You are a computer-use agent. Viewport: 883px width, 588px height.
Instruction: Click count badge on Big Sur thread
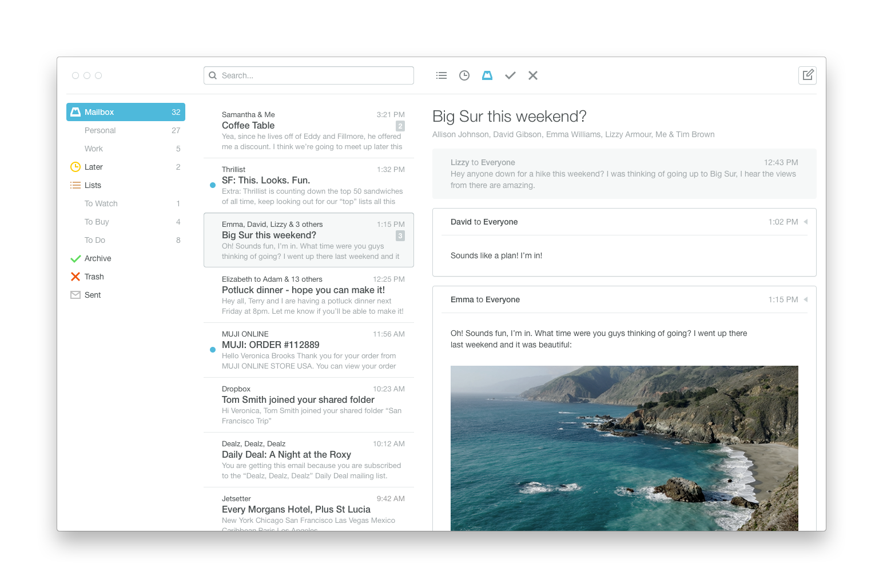click(x=400, y=235)
